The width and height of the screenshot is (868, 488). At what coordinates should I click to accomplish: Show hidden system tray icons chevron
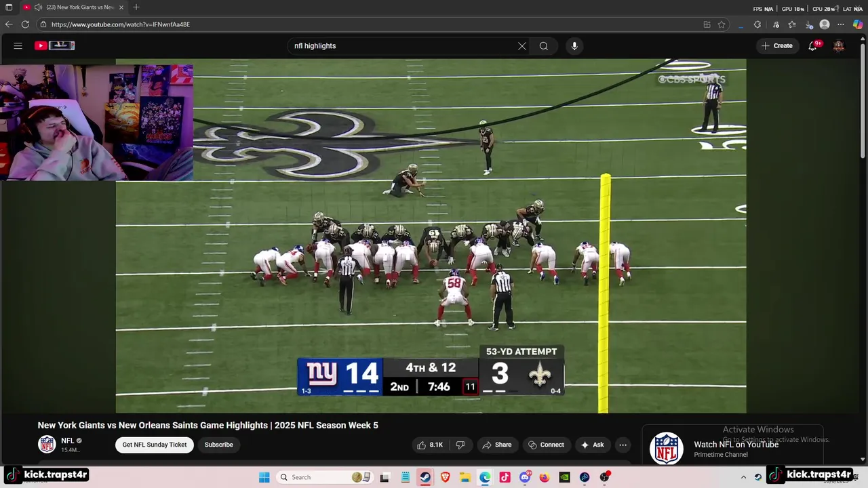coord(743,477)
